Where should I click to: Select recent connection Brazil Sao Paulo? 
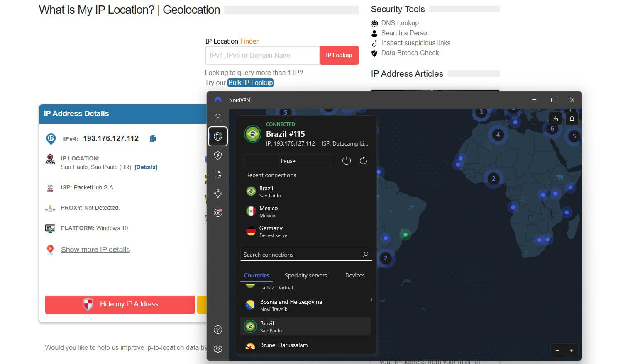click(x=306, y=192)
